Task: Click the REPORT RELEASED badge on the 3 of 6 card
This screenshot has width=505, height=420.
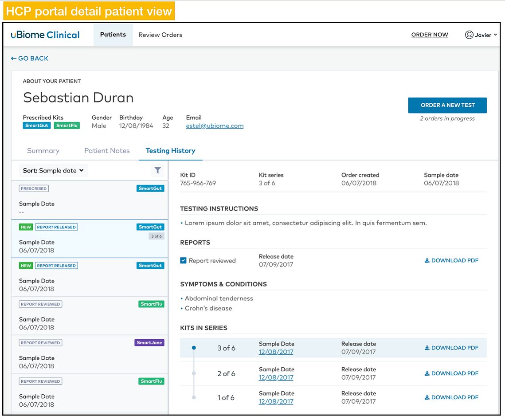Action: tap(56, 227)
